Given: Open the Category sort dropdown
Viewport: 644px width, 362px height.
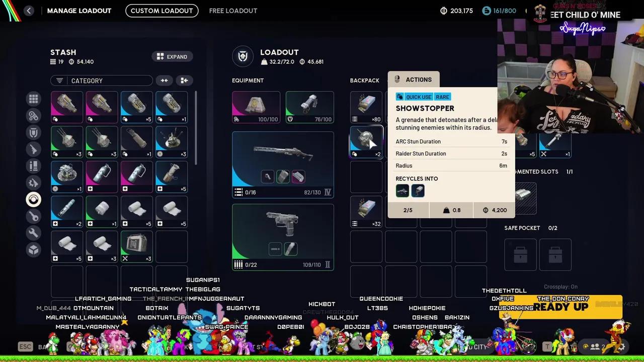Looking at the screenshot, I should click(102, 80).
